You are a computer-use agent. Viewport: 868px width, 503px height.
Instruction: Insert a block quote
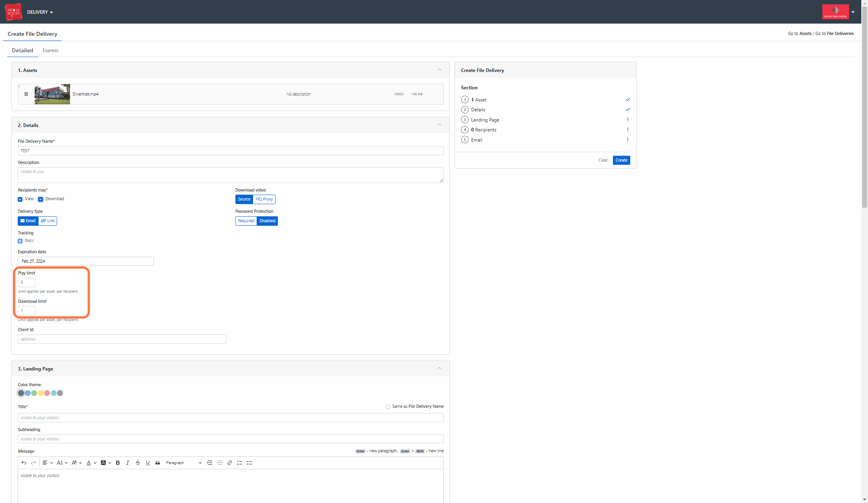(x=157, y=463)
